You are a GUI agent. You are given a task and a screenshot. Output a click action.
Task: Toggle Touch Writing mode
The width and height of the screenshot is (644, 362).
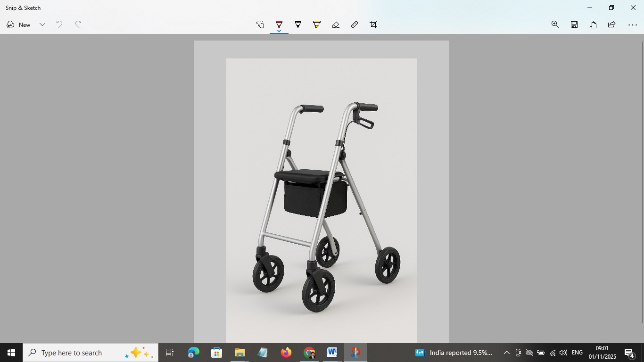click(x=260, y=25)
